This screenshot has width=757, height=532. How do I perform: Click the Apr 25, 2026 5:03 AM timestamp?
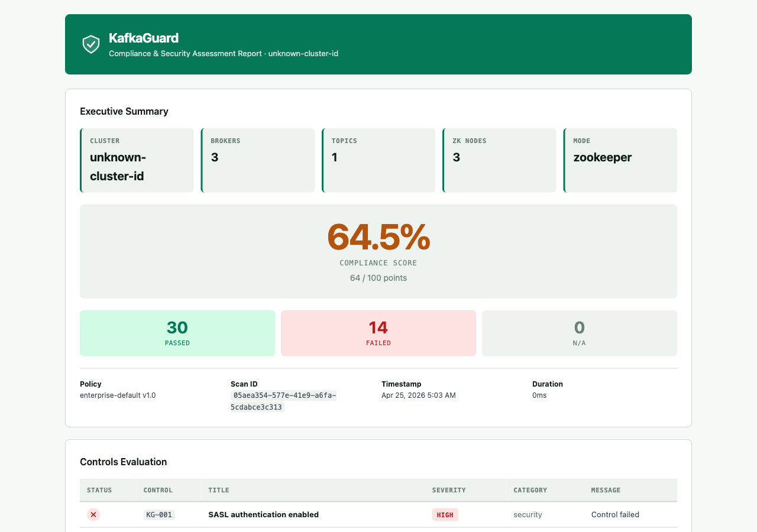click(x=419, y=395)
